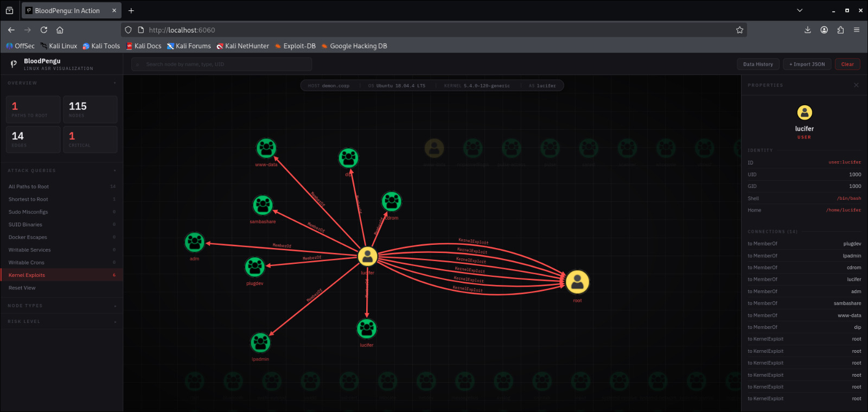The height and width of the screenshot is (412, 868).
Task: Close the Properties panel
Action: (x=856, y=85)
